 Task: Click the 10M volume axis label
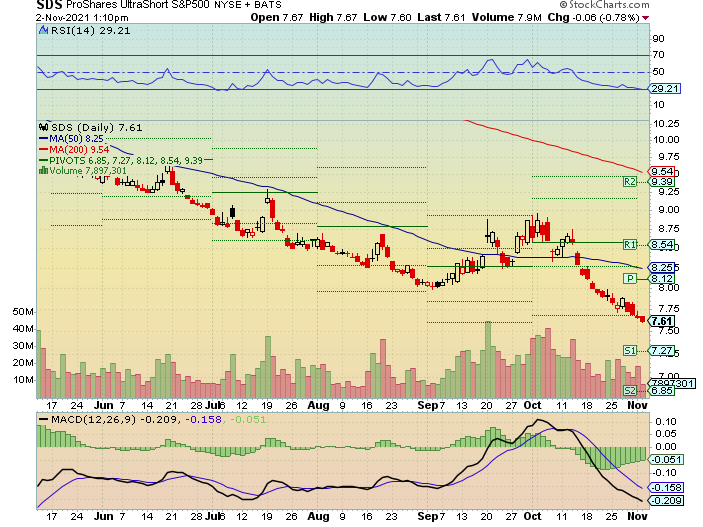click(23, 379)
